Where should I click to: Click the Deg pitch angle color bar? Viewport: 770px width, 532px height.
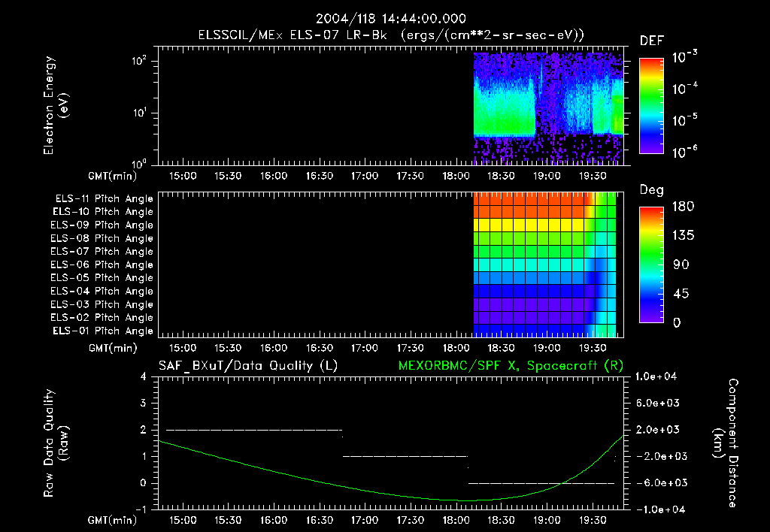pos(651,264)
